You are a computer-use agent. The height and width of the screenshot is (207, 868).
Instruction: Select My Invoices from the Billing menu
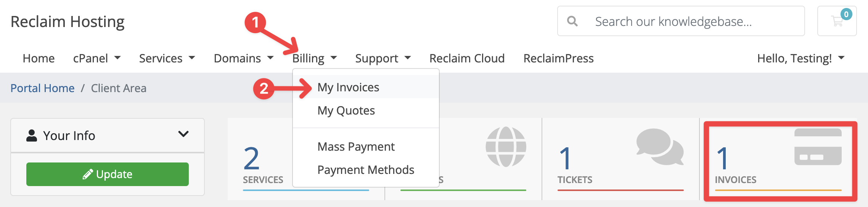(366, 87)
